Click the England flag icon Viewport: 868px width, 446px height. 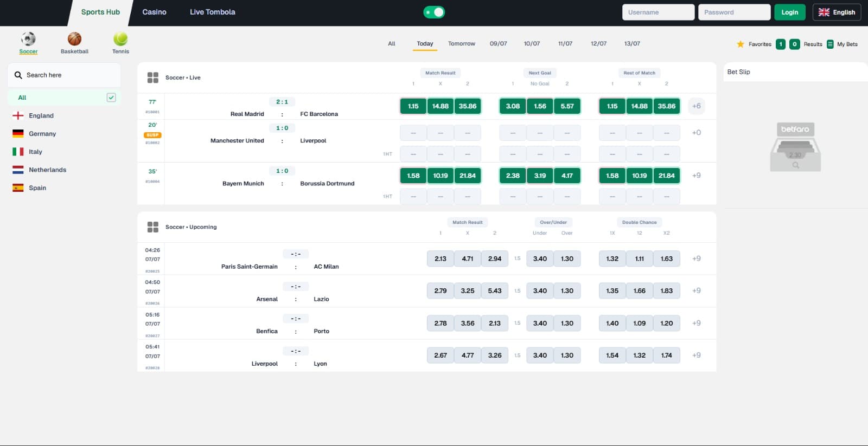(x=18, y=115)
